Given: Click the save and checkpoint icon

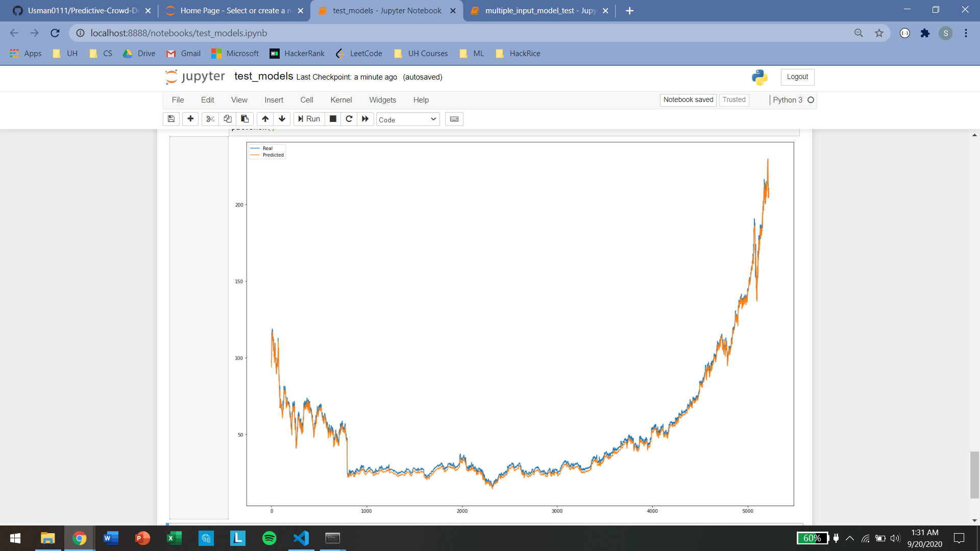Looking at the screenshot, I should pos(171,119).
